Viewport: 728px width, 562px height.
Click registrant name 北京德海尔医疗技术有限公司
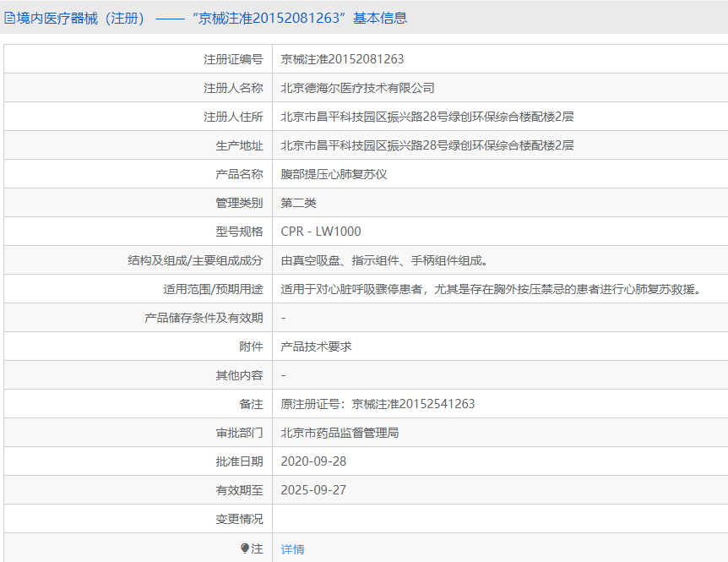pos(357,88)
